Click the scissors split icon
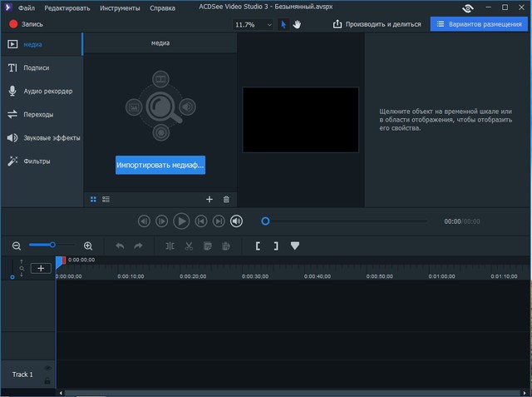This screenshot has width=532, height=397. tap(189, 246)
